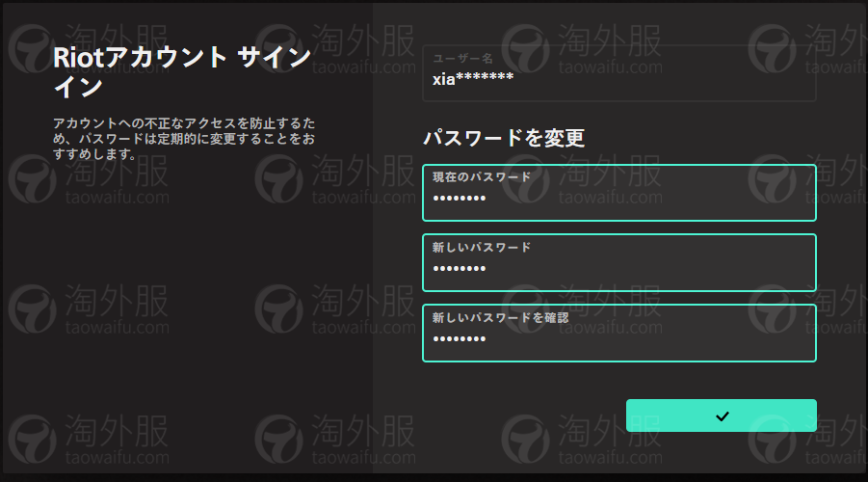This screenshot has height=482, width=868.
Task: Click the username field showing xia*******
Action: 618,73
